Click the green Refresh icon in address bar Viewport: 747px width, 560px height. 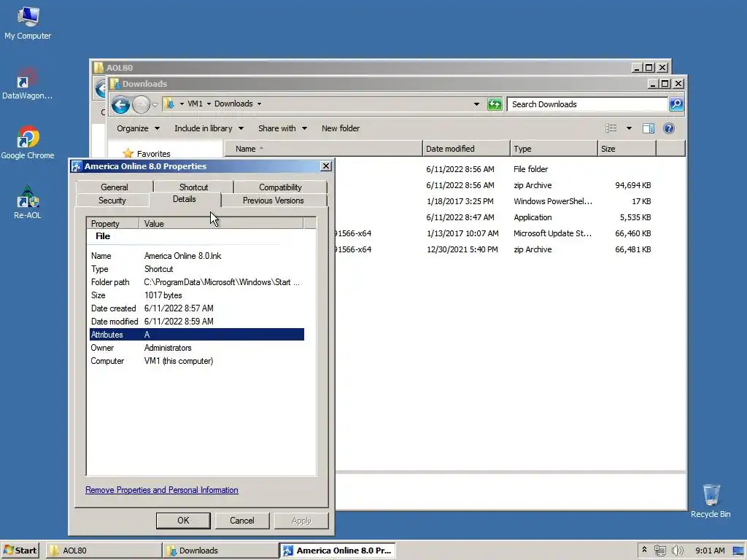tap(495, 104)
